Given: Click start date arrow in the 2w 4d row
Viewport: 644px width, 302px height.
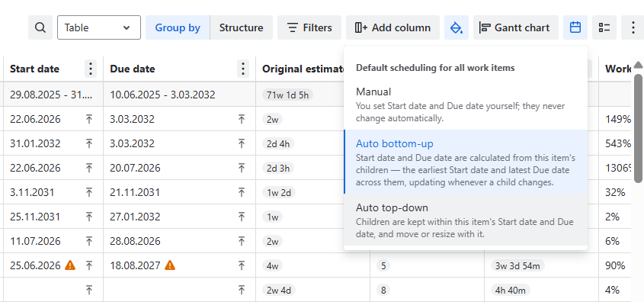Looking at the screenshot, I should tap(89, 290).
